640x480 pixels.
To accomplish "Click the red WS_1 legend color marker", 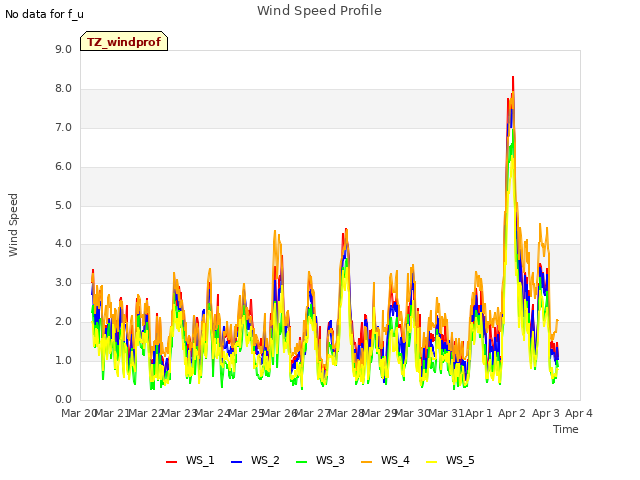I will 171,462.
